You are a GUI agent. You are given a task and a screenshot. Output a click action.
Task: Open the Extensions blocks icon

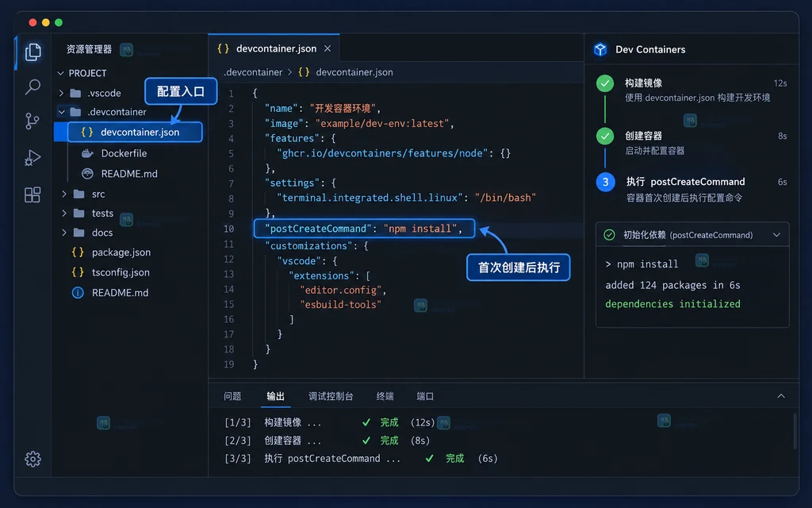(x=33, y=195)
